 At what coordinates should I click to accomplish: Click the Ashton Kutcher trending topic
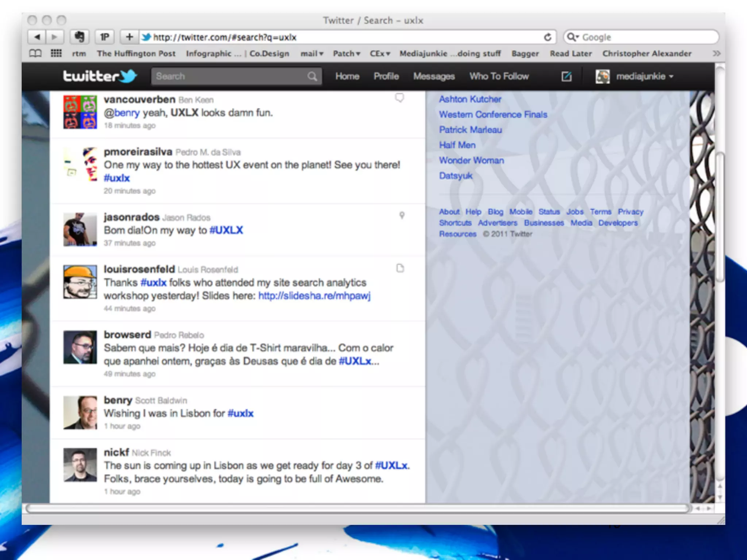click(x=470, y=99)
